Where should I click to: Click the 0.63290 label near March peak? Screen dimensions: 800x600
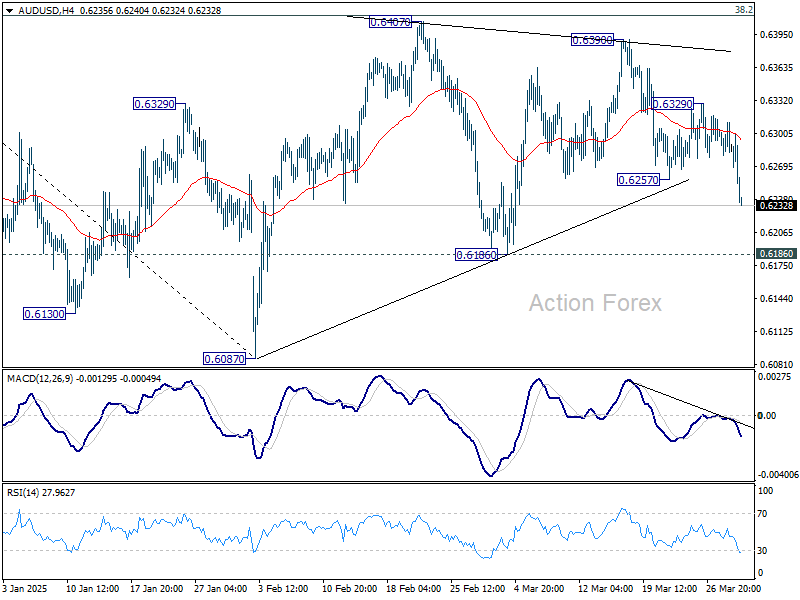coord(673,104)
